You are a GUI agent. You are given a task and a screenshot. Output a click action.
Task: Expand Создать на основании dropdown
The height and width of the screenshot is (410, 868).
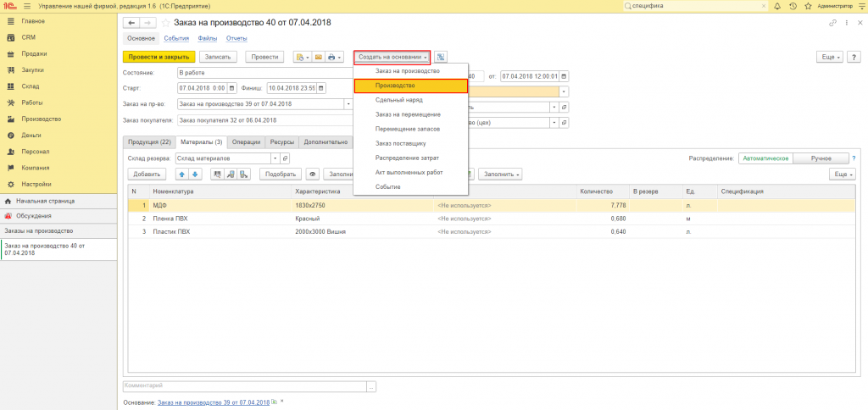[392, 57]
